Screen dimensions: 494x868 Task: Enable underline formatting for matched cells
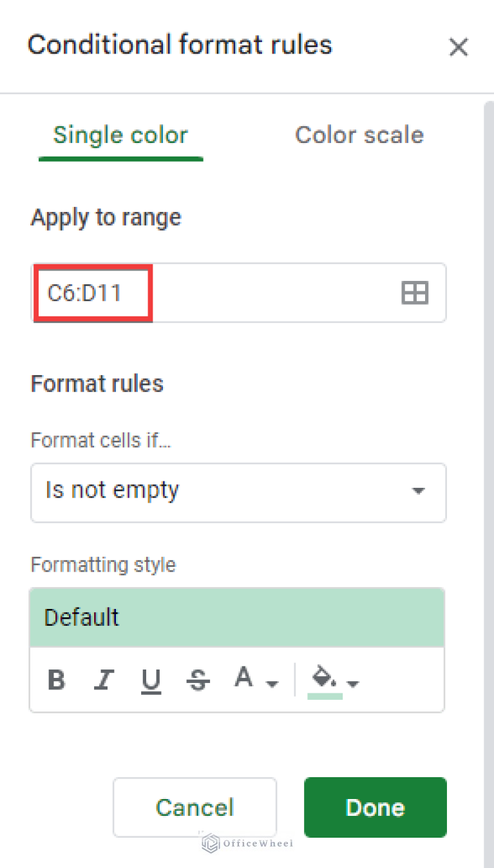151,679
